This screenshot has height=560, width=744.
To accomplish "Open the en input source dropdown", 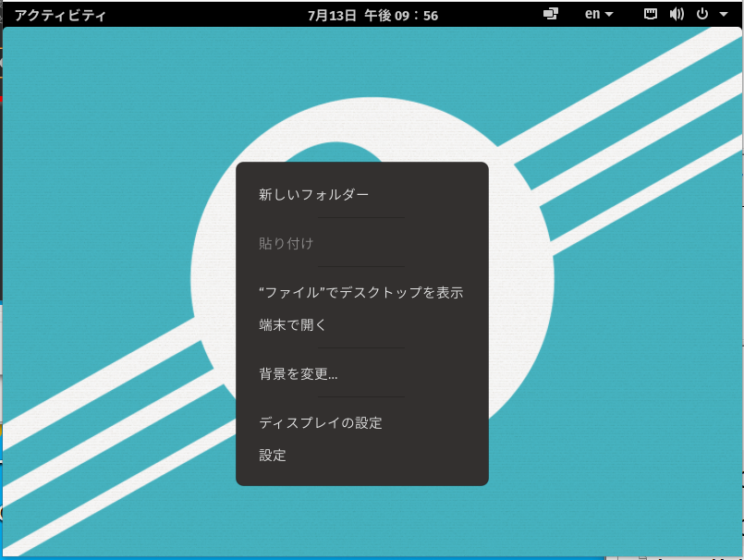I will click(599, 14).
